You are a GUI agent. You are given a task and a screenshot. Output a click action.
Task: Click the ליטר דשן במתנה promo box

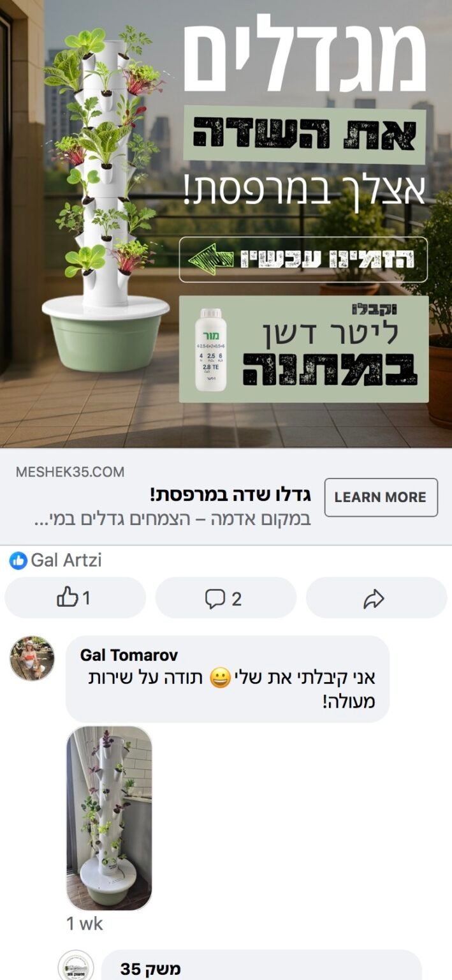coord(303,349)
